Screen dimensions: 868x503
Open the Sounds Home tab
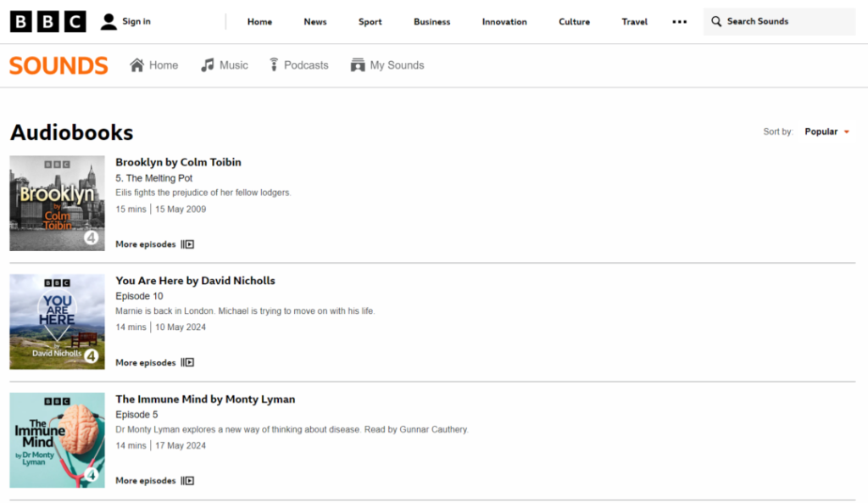[x=154, y=65]
